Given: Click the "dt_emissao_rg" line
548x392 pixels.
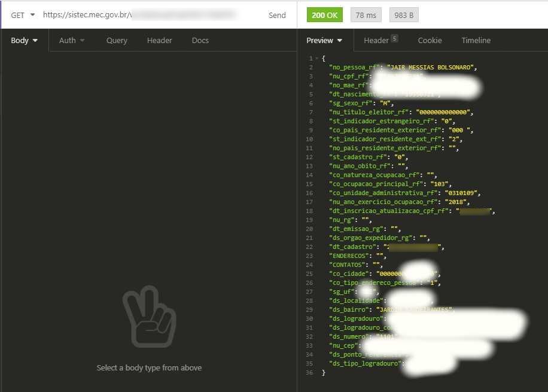Looking at the screenshot, I should 365,229.
